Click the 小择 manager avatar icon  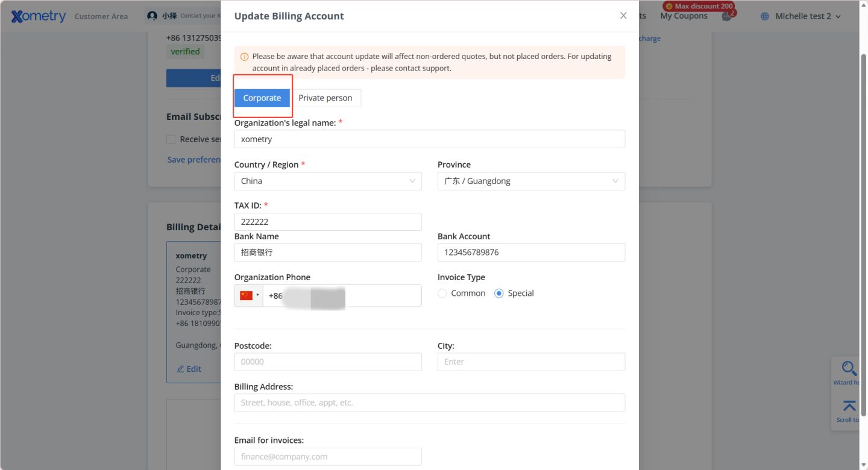point(153,16)
